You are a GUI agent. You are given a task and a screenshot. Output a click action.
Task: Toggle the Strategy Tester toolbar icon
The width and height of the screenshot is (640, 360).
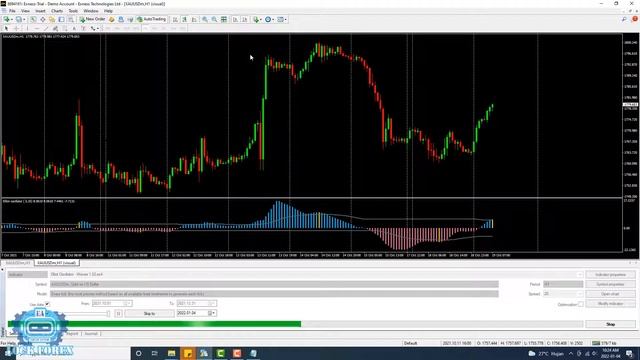pyautogui.click(x=71, y=19)
